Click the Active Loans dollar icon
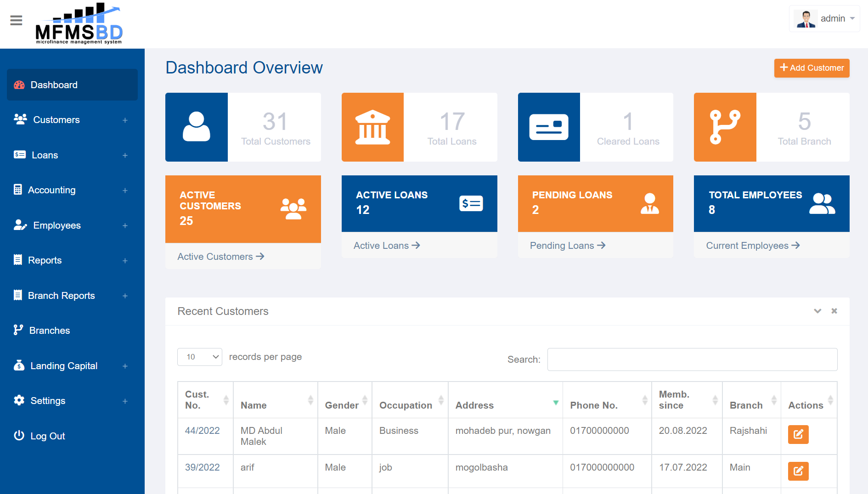Image resolution: width=868 pixels, height=494 pixels. coord(471,203)
